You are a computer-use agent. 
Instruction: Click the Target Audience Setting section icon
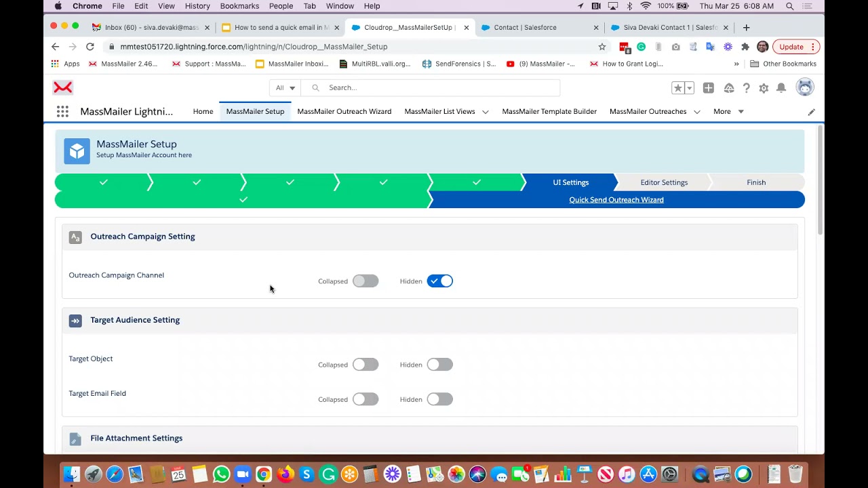click(75, 321)
